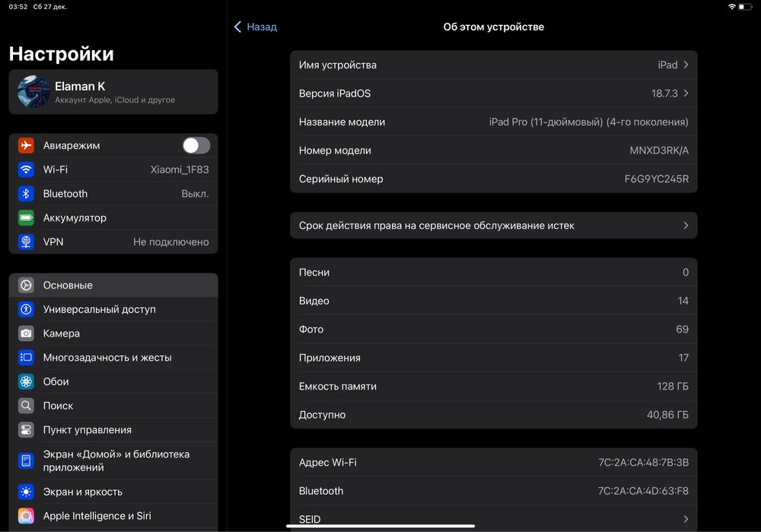Open Многозадачность и жесты settings
Viewport: 761px width, 532px height.
[113, 357]
